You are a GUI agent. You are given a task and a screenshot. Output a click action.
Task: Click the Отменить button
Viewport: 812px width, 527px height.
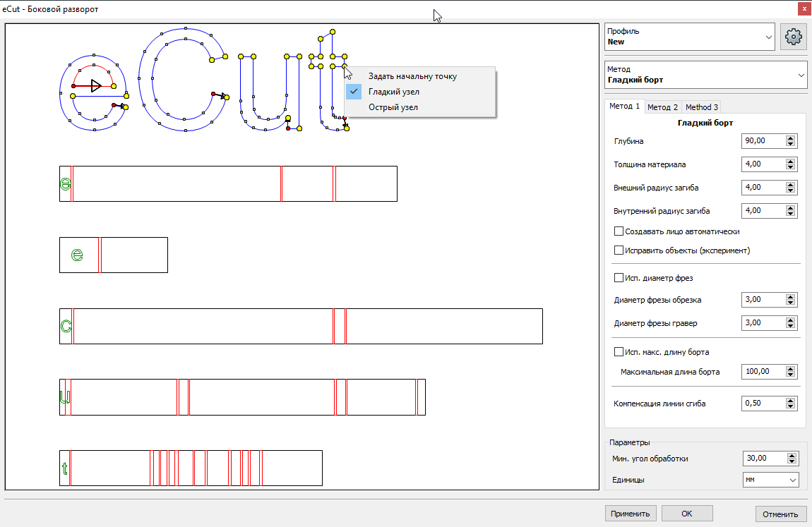pyautogui.click(x=780, y=514)
